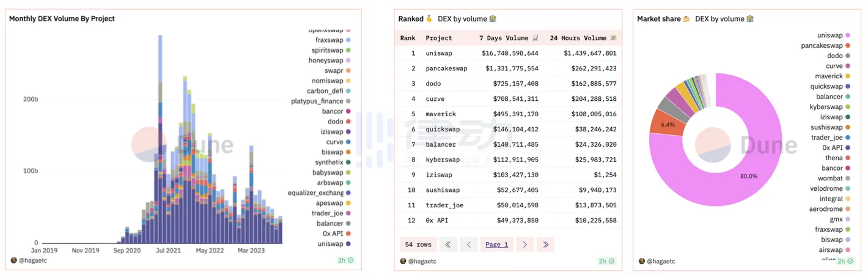Image resolution: width=868 pixels, height=280 pixels.
Task: Open the Page 1 link
Action: point(496,245)
